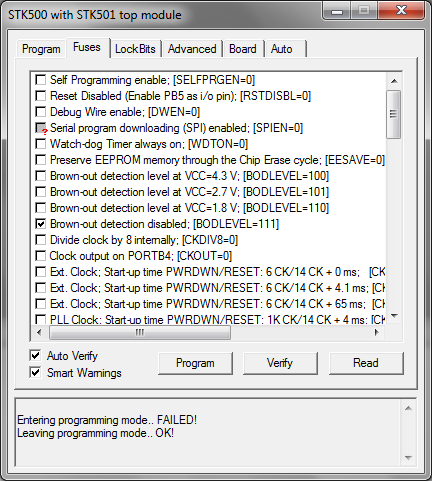Switch to the Auto tab

(282, 49)
